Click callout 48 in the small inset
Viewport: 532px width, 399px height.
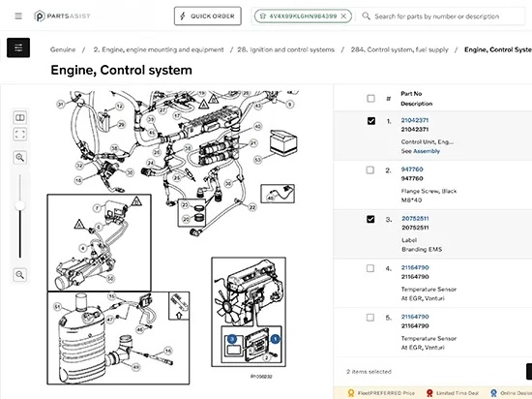(271, 198)
